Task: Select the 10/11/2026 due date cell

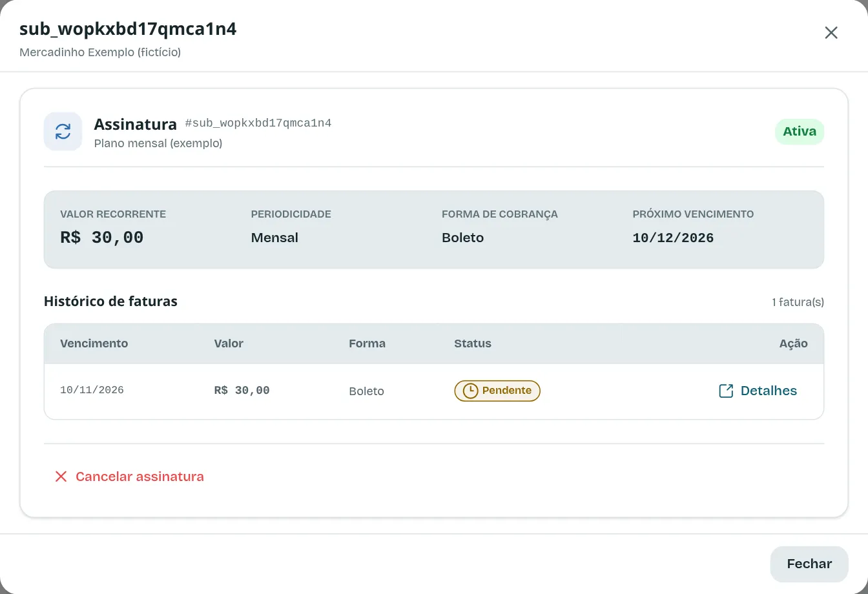Action: click(92, 390)
